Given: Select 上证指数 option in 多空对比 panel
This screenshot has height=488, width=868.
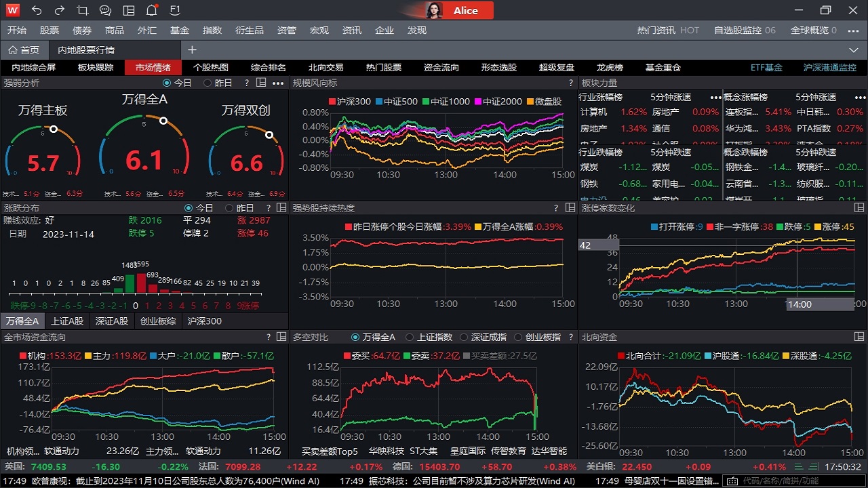Looking at the screenshot, I should [x=420, y=337].
